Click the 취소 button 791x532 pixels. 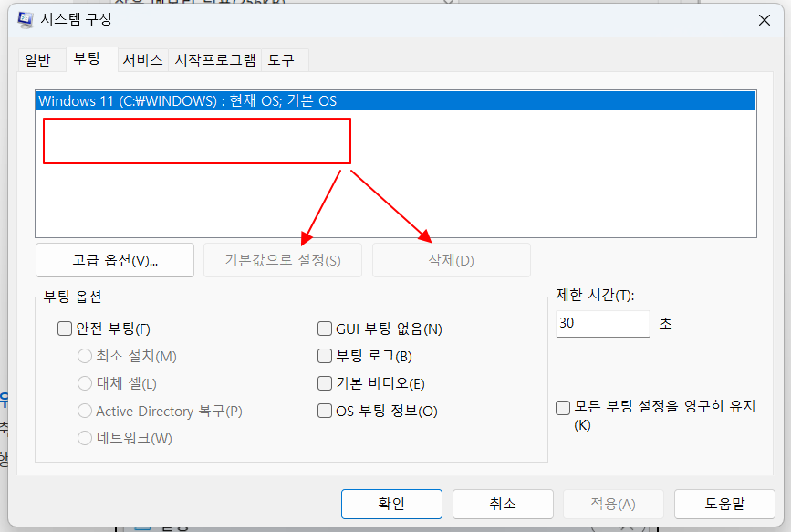click(x=503, y=504)
